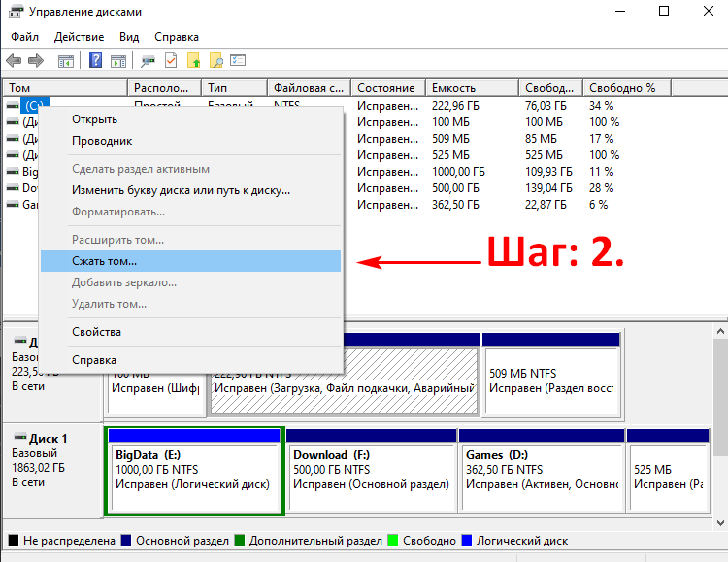Select Сжать том... in context menu
Viewport: 728px width, 562px height.
190,261
